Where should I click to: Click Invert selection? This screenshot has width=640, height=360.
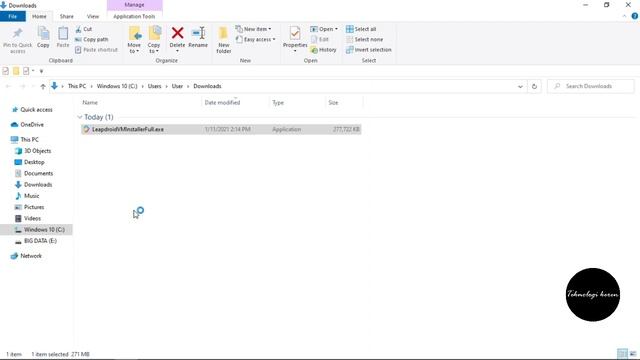coord(369,50)
